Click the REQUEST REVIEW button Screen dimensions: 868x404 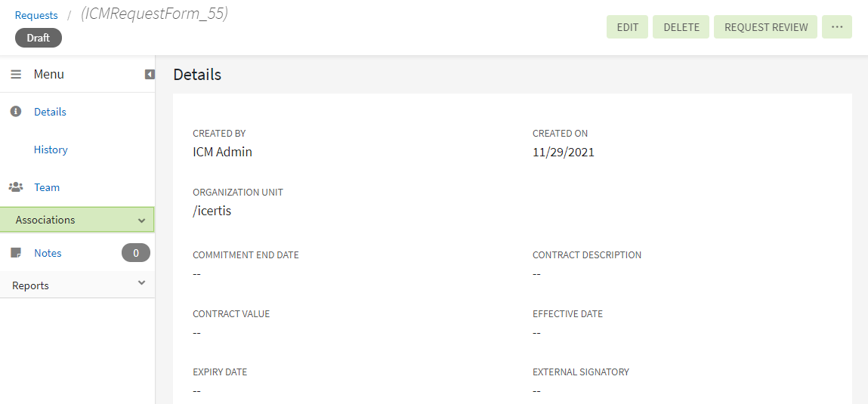click(x=765, y=27)
